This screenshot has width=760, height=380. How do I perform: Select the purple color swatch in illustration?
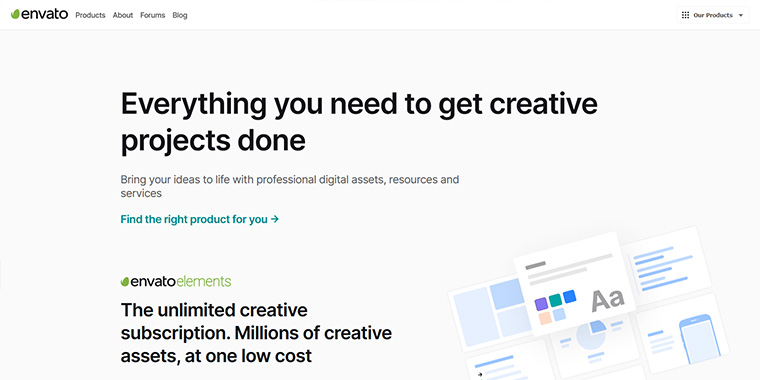pyautogui.click(x=541, y=304)
